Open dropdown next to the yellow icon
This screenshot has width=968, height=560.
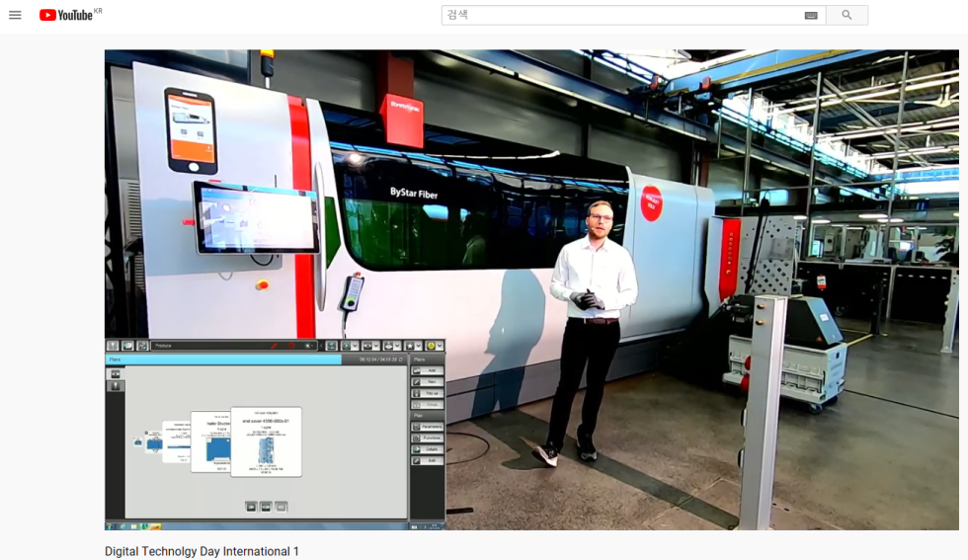click(440, 346)
